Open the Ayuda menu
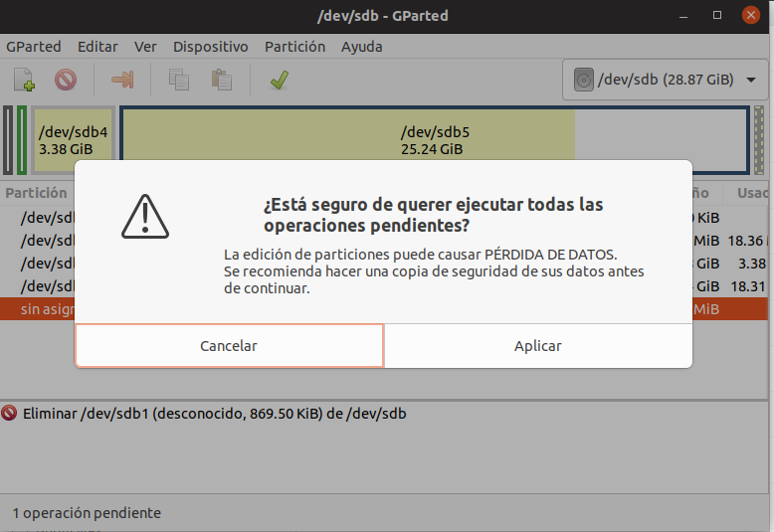This screenshot has height=532, width=774. click(x=362, y=47)
